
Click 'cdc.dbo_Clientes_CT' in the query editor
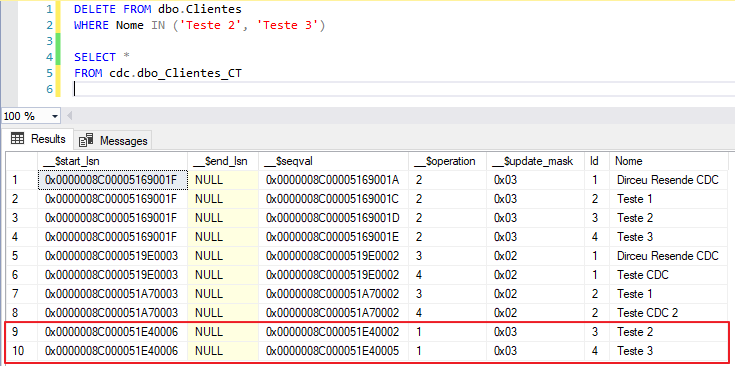[x=175, y=73]
